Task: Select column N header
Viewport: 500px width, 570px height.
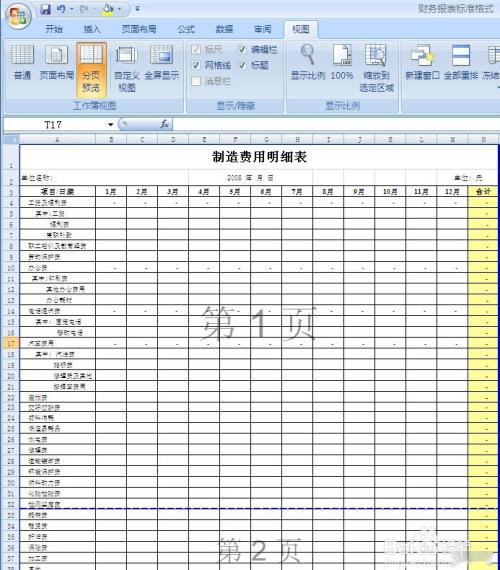Action: [x=483, y=140]
